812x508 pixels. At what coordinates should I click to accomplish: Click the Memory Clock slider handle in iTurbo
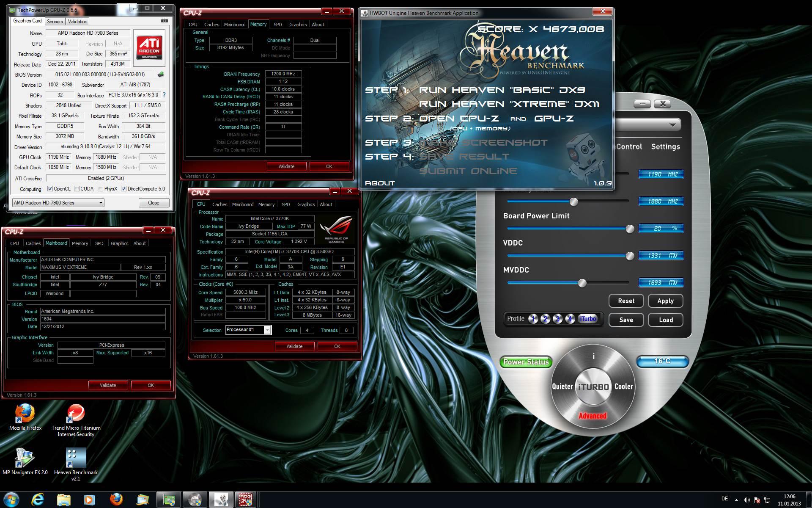pos(574,202)
